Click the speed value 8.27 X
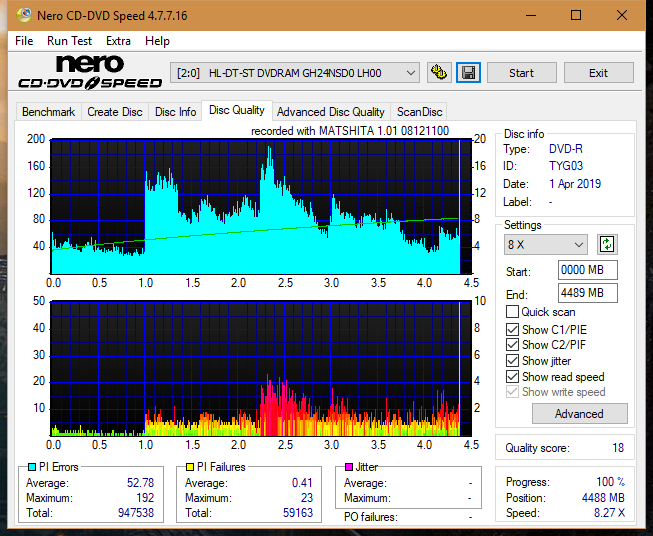 tap(609, 513)
